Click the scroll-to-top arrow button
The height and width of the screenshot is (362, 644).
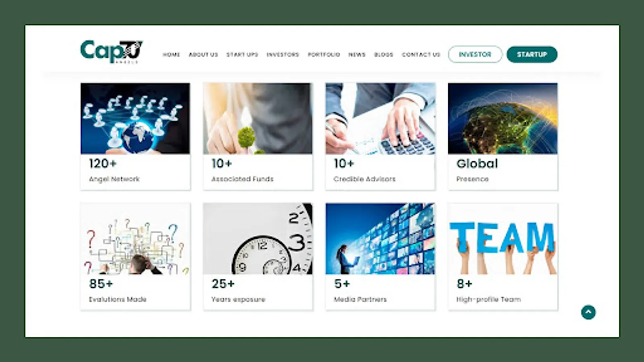pos(588,312)
